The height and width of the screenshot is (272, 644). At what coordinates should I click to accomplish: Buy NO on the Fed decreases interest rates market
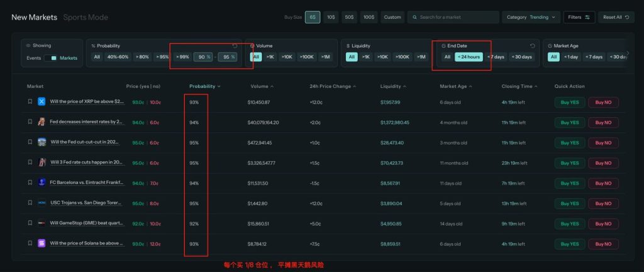click(x=603, y=123)
